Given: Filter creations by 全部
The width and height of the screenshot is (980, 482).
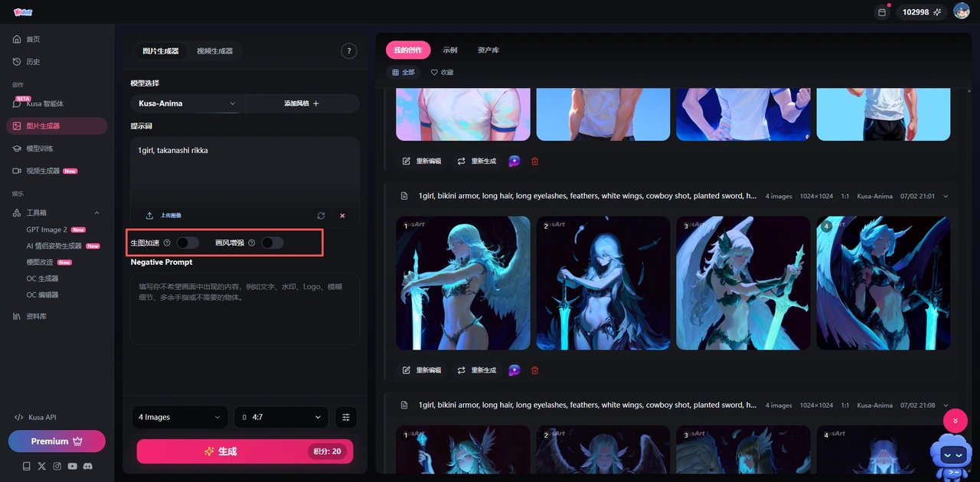Looking at the screenshot, I should coord(403,73).
